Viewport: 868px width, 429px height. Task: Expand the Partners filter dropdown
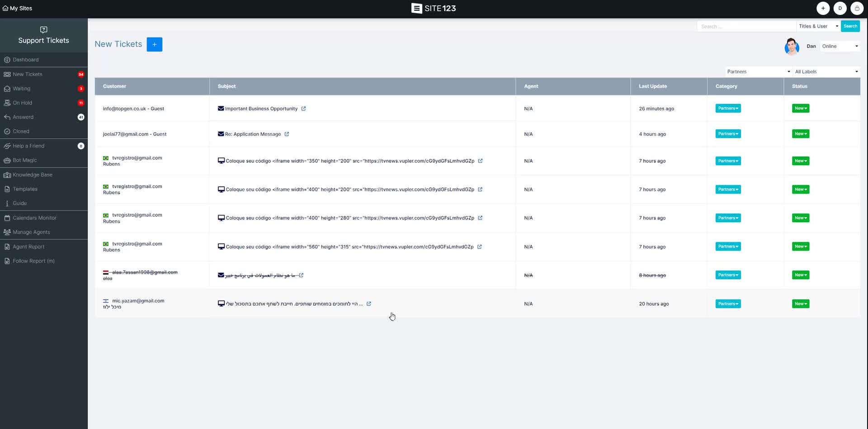click(x=758, y=71)
